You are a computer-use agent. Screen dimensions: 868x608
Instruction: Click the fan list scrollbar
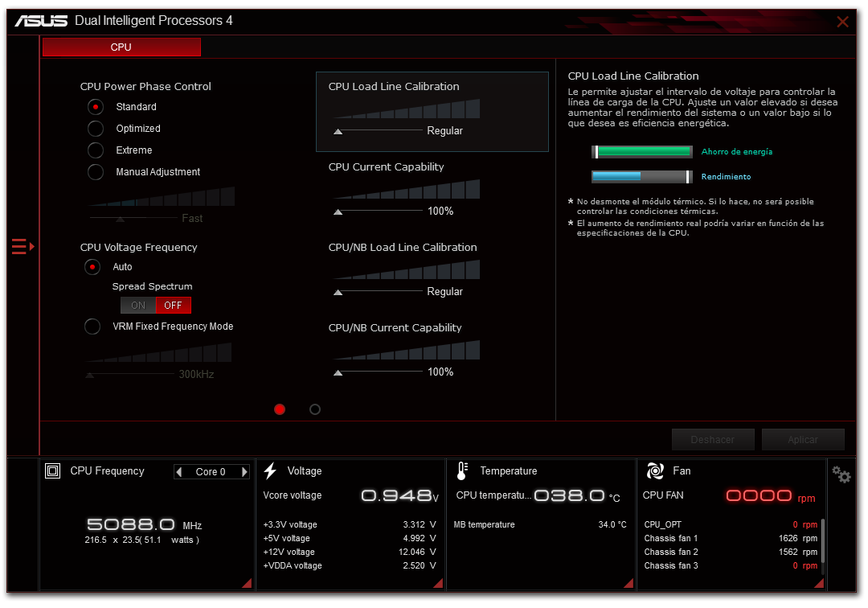(823, 540)
